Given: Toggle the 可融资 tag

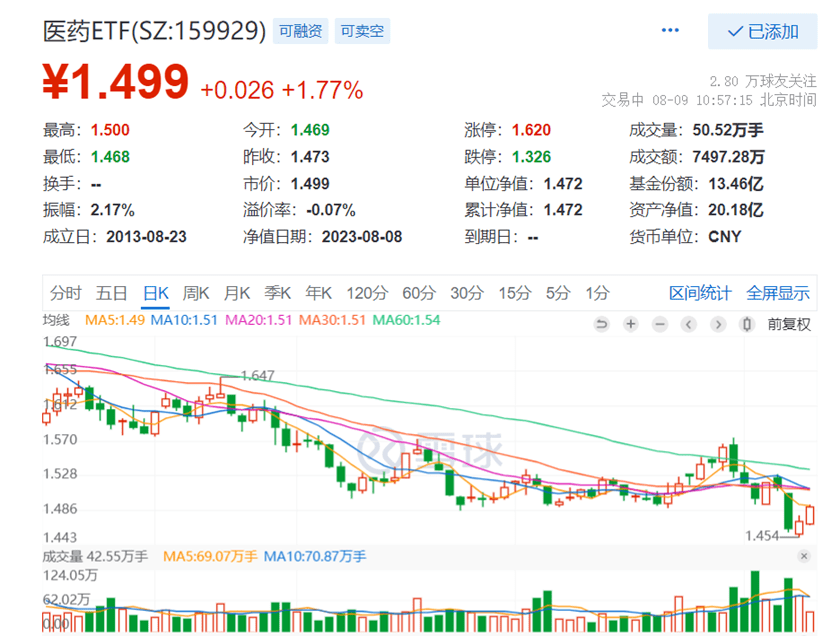Looking at the screenshot, I should pyautogui.click(x=300, y=31).
